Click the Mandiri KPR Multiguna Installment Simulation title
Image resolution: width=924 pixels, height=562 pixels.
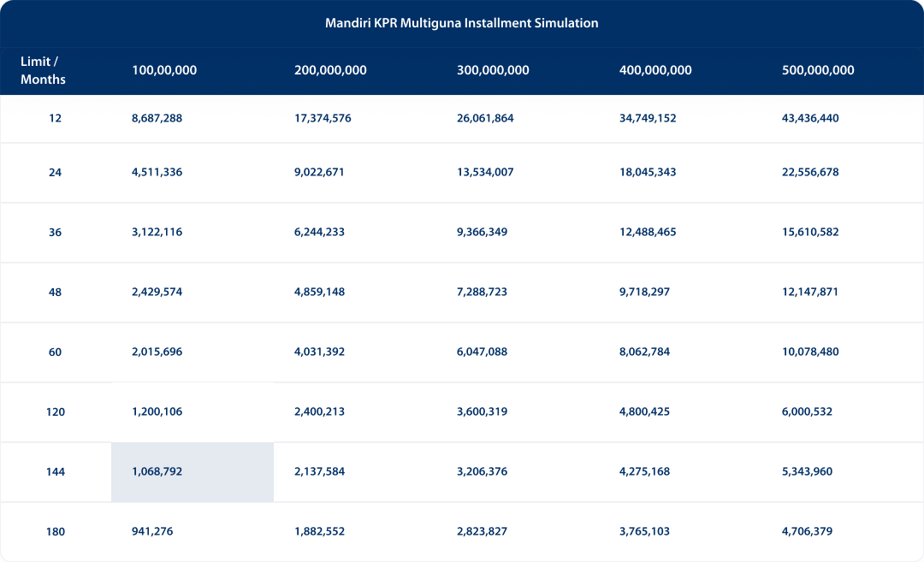461,23
